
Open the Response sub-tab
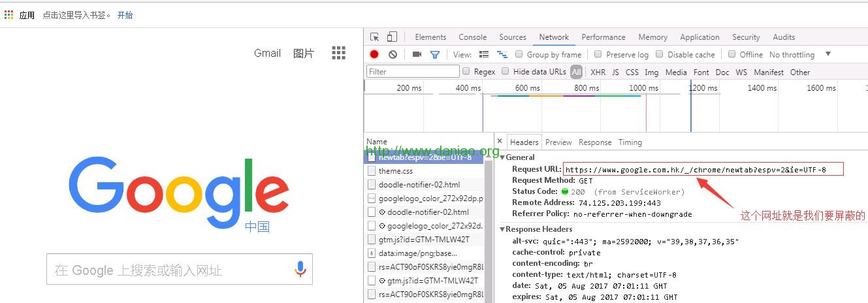click(x=595, y=142)
